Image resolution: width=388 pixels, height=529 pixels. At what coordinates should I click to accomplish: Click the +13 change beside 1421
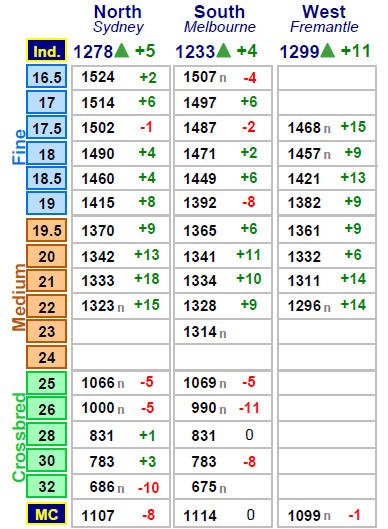click(x=353, y=177)
